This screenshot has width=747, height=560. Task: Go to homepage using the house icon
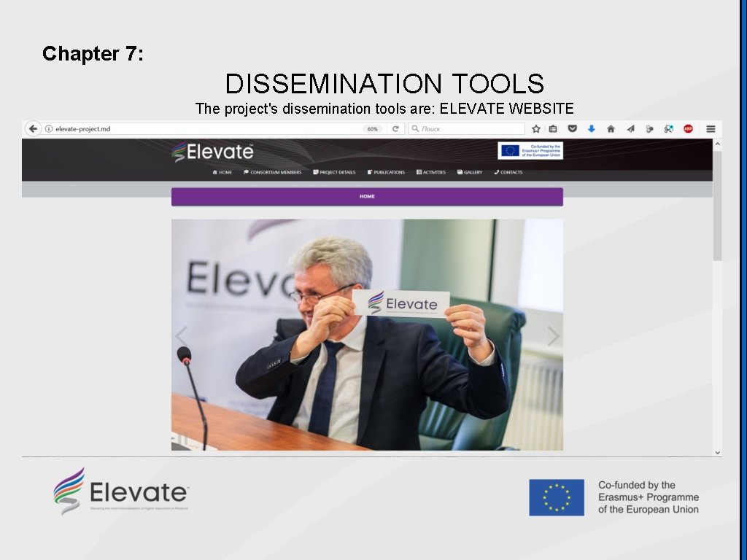click(611, 128)
